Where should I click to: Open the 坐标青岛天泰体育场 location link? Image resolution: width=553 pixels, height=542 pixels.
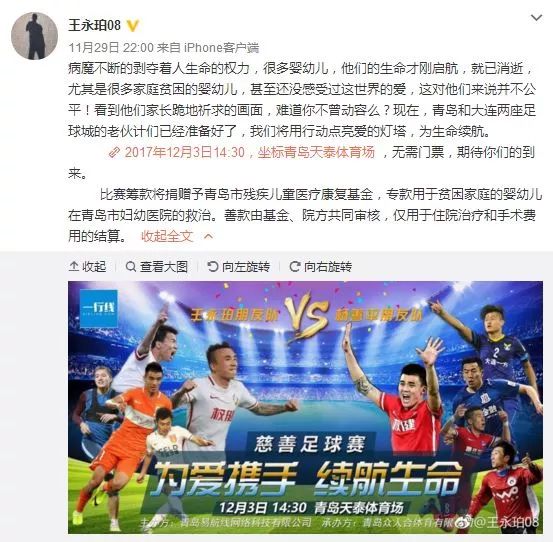(x=316, y=152)
